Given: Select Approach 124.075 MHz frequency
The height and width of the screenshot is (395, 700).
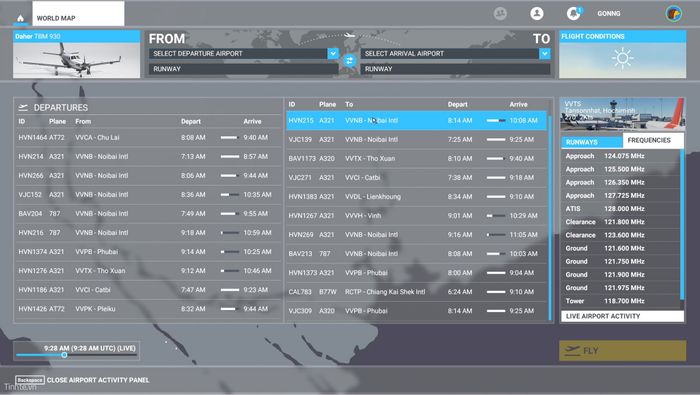Looking at the screenshot, I should pyautogui.click(x=621, y=156).
